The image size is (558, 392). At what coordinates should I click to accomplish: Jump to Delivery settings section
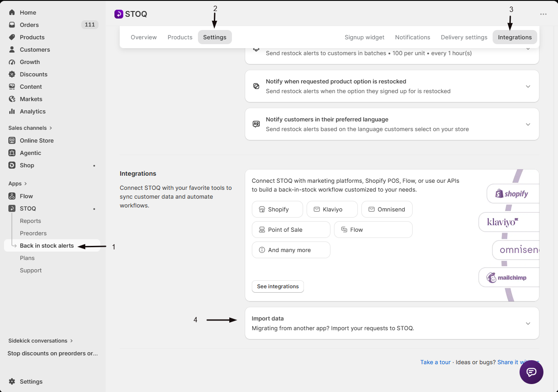464,37
